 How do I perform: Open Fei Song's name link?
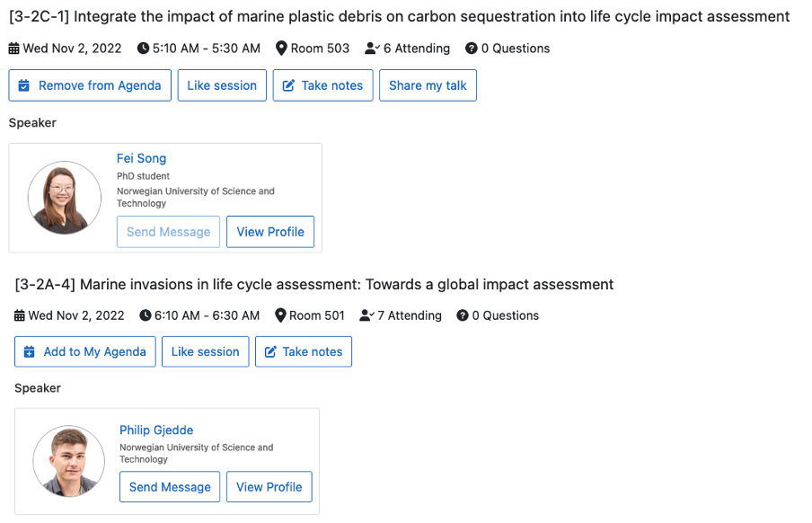tap(141, 158)
